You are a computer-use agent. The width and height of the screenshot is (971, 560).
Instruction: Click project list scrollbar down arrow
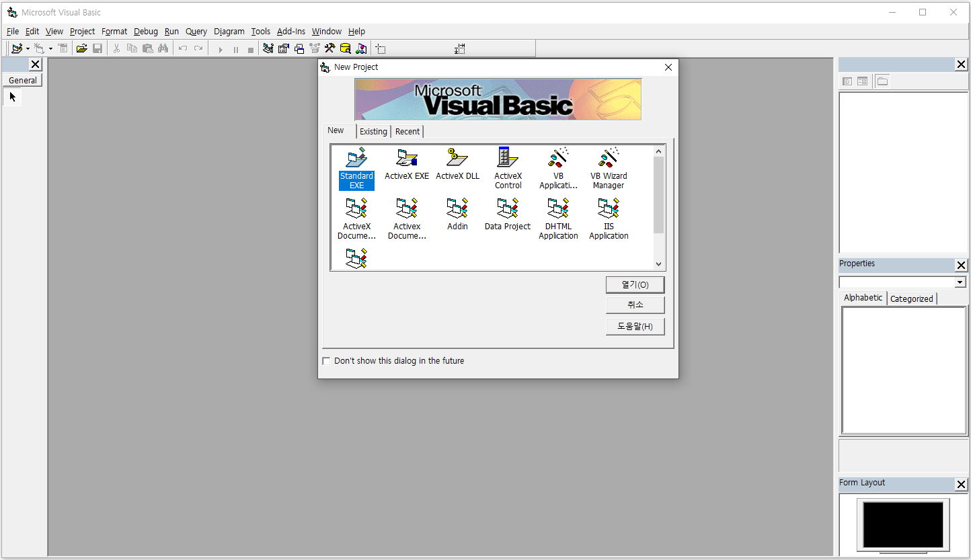pyautogui.click(x=658, y=264)
